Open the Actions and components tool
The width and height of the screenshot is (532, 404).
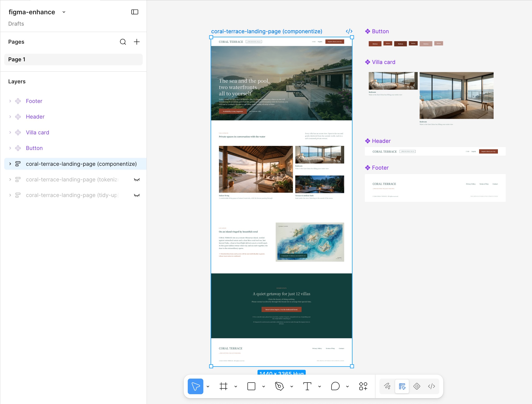(x=363, y=386)
